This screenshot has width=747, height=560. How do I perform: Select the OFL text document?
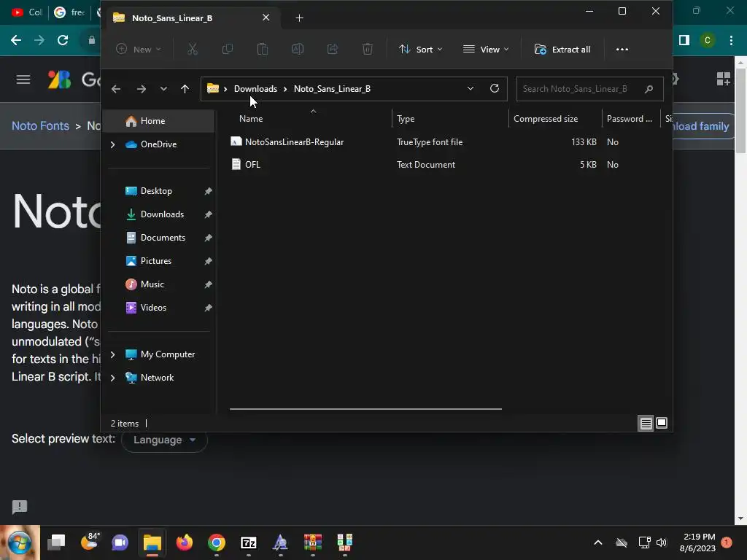[x=252, y=164]
